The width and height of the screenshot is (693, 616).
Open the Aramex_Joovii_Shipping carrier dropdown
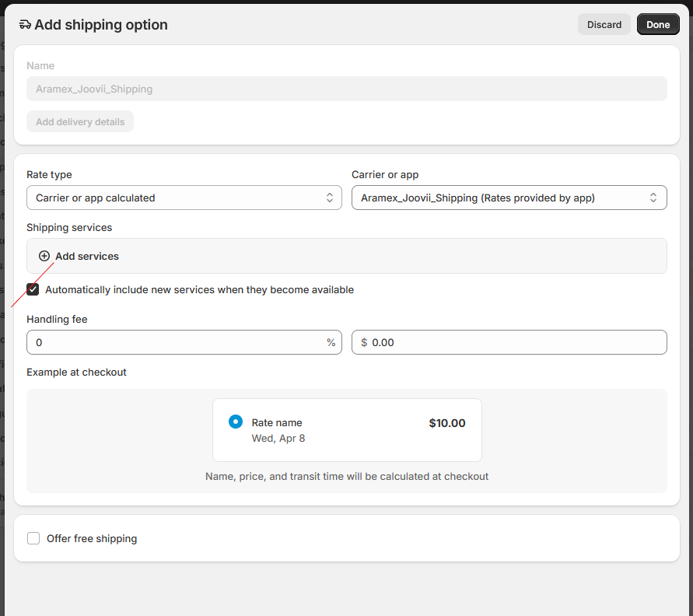click(509, 198)
